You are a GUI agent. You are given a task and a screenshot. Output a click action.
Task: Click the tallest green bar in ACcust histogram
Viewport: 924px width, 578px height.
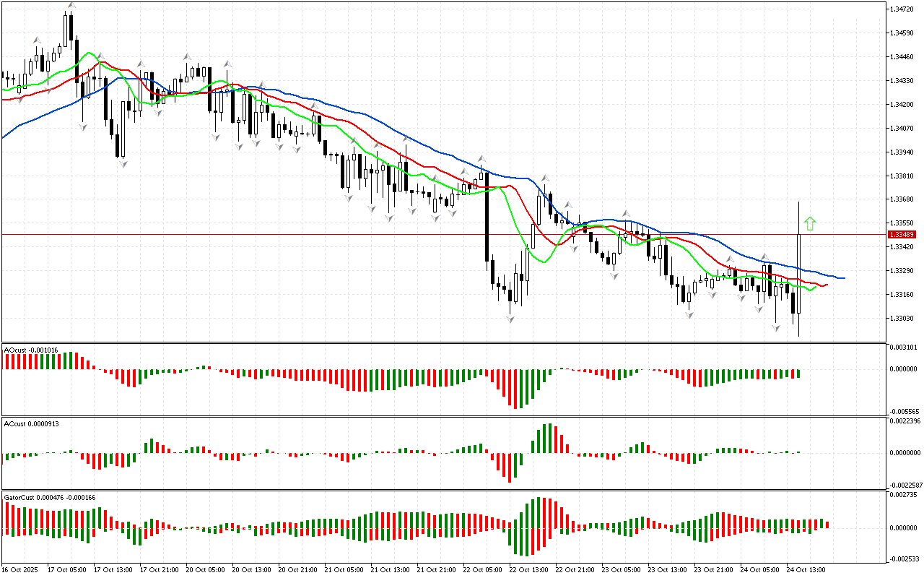click(549, 439)
